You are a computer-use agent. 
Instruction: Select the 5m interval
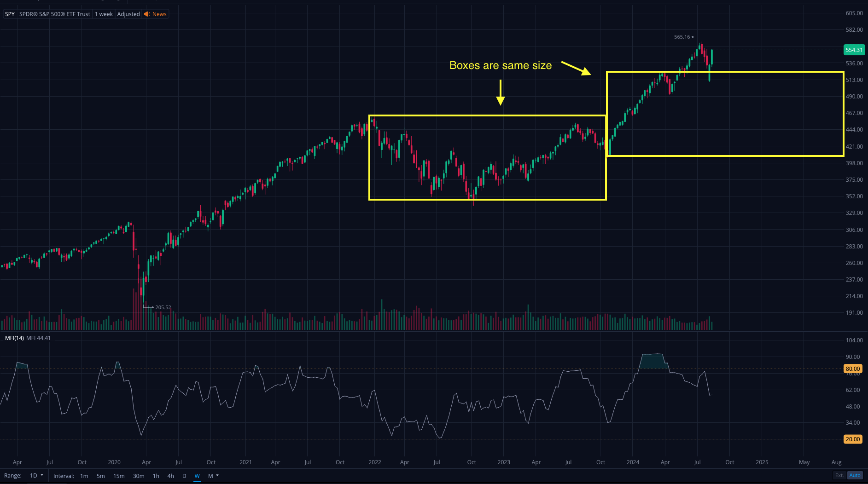100,476
